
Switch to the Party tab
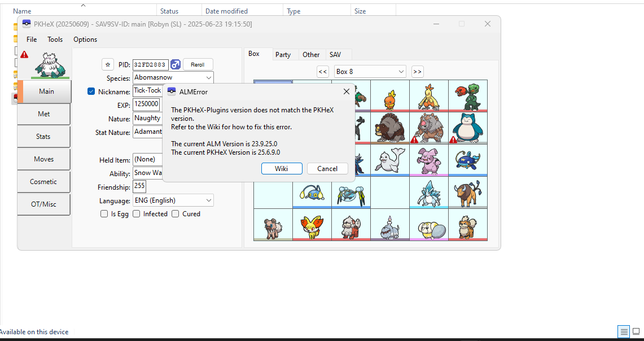click(x=283, y=55)
